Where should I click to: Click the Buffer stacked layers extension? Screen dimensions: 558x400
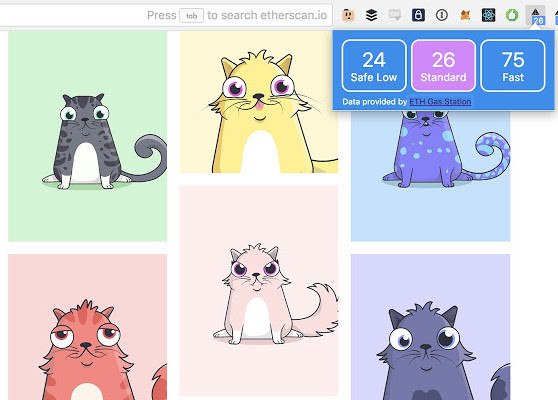pyautogui.click(x=371, y=15)
